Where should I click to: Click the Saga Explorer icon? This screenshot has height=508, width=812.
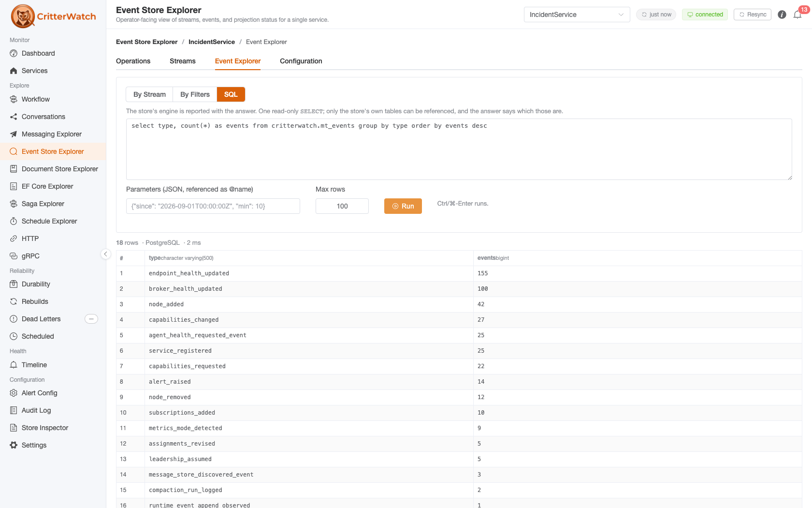(x=14, y=204)
